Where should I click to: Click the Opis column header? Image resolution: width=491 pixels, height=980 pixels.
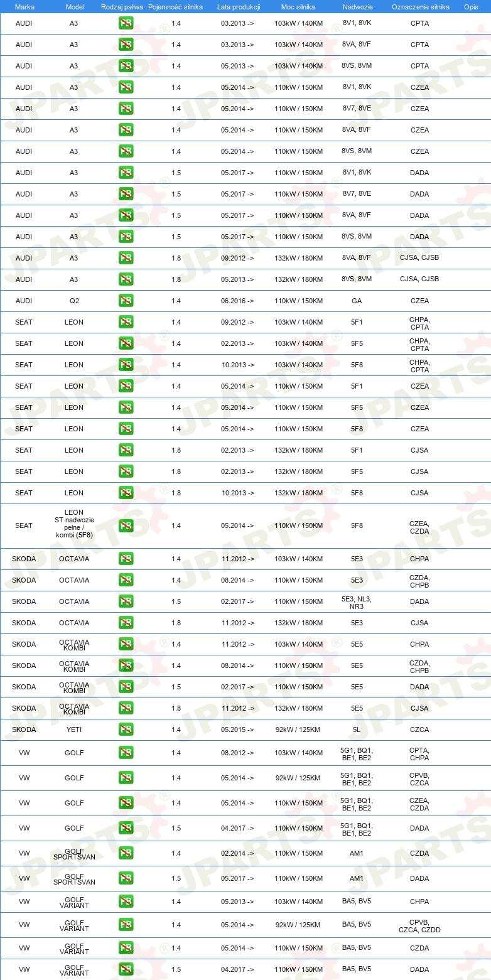(x=470, y=6)
